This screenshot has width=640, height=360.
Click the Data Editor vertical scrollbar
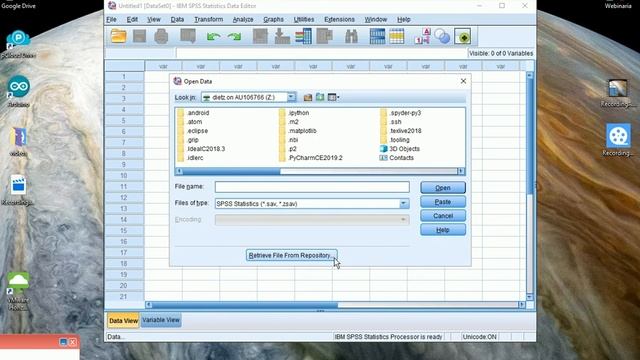[x=530, y=187]
